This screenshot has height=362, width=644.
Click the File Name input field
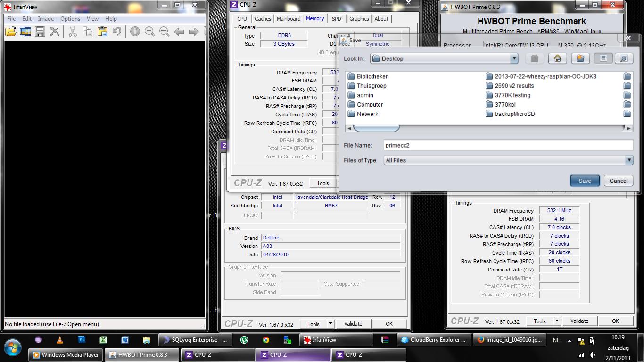coord(507,145)
